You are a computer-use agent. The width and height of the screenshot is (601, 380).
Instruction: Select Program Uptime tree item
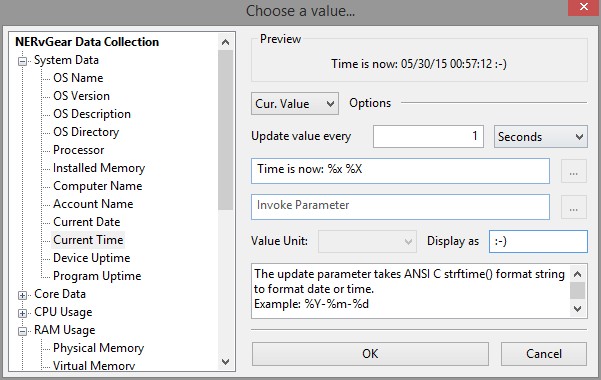(97, 276)
